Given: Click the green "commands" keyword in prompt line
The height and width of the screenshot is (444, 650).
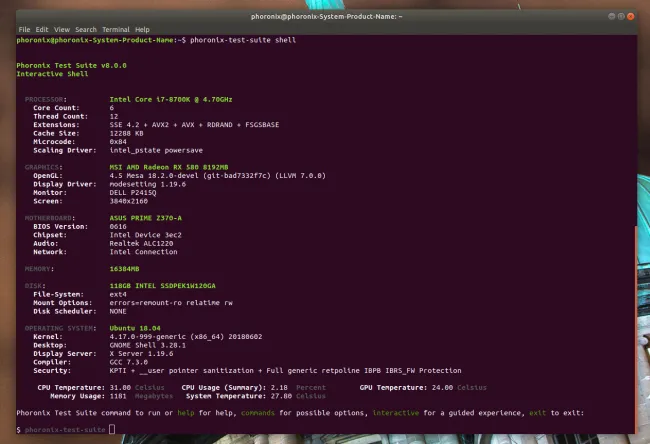Looking at the screenshot, I should [x=258, y=413].
